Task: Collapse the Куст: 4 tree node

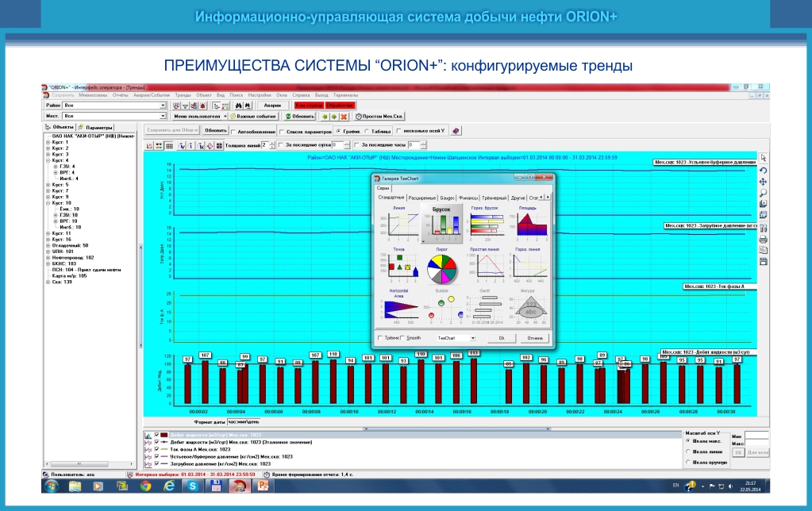Action: (48, 160)
